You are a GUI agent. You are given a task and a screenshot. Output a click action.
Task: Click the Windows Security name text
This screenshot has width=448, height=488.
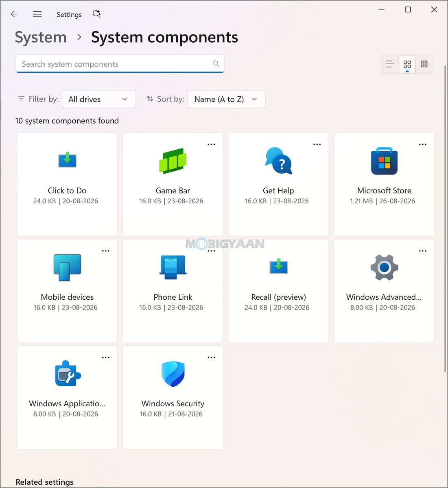[x=173, y=404]
